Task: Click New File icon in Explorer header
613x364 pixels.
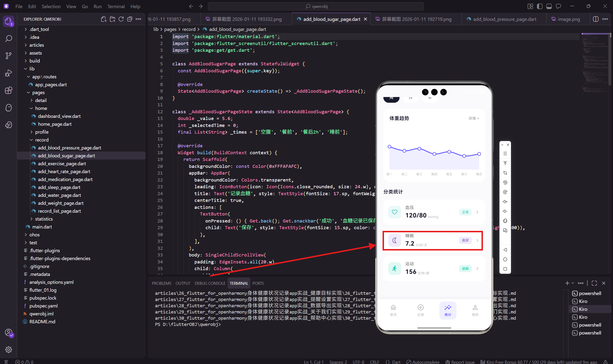Action: point(103,19)
